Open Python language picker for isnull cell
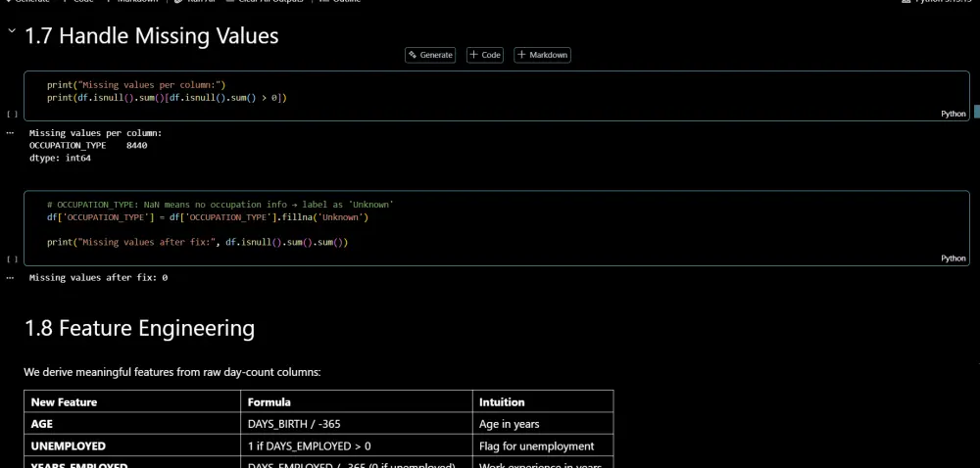980x468 pixels. (954, 114)
